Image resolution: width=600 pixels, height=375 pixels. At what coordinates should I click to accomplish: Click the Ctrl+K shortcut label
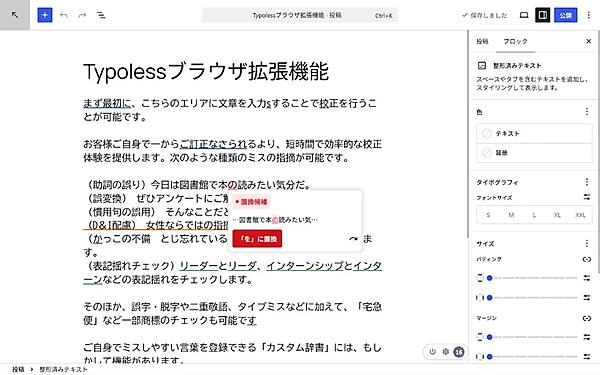tap(383, 16)
